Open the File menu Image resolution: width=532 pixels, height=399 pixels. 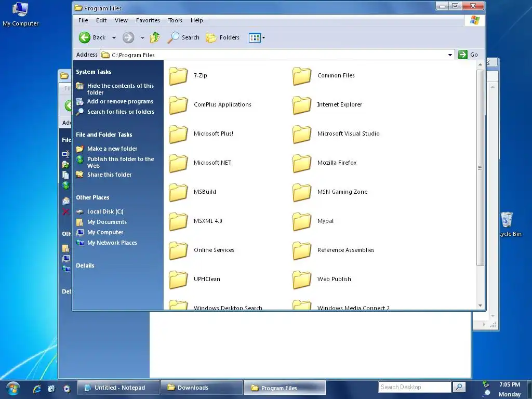[x=83, y=20]
